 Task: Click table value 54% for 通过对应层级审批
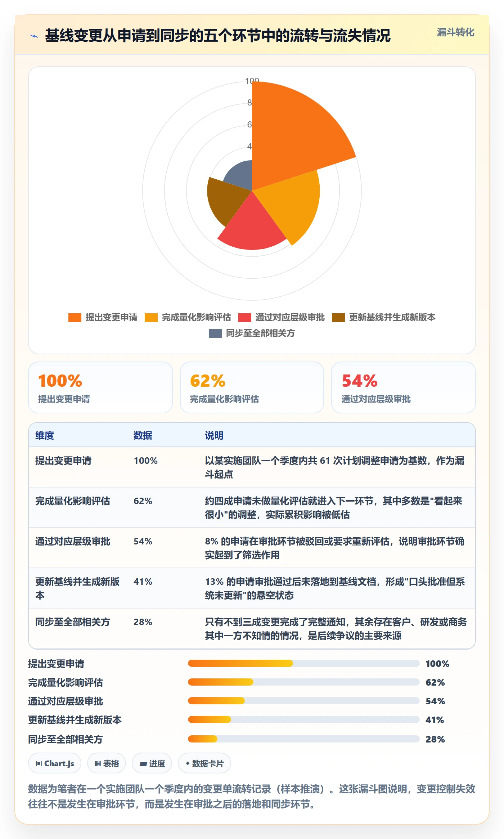(x=143, y=541)
